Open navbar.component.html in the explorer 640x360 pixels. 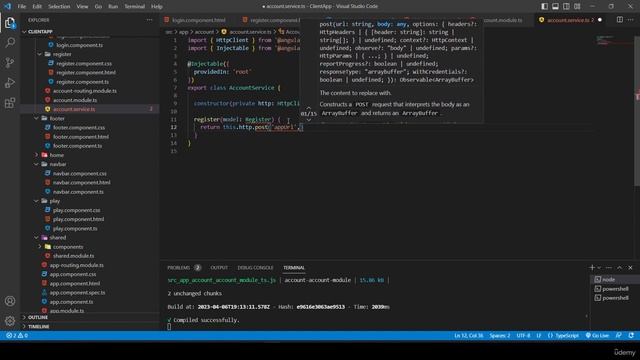(82, 182)
